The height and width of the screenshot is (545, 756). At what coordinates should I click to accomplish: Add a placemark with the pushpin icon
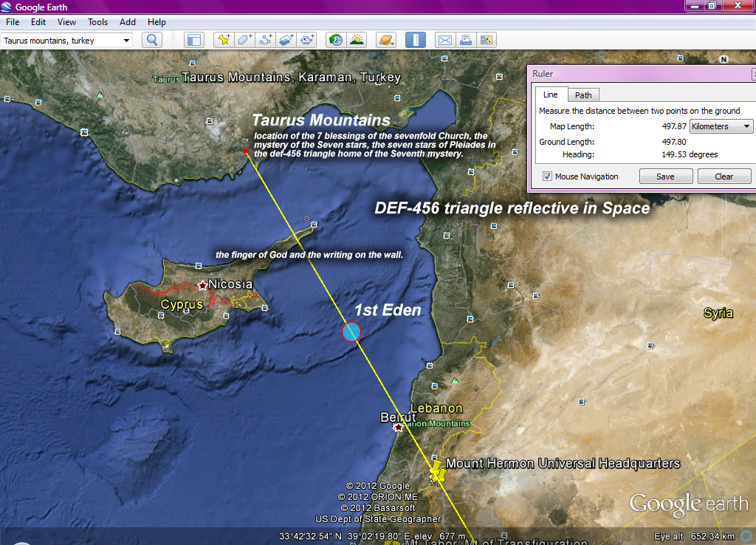(224, 40)
